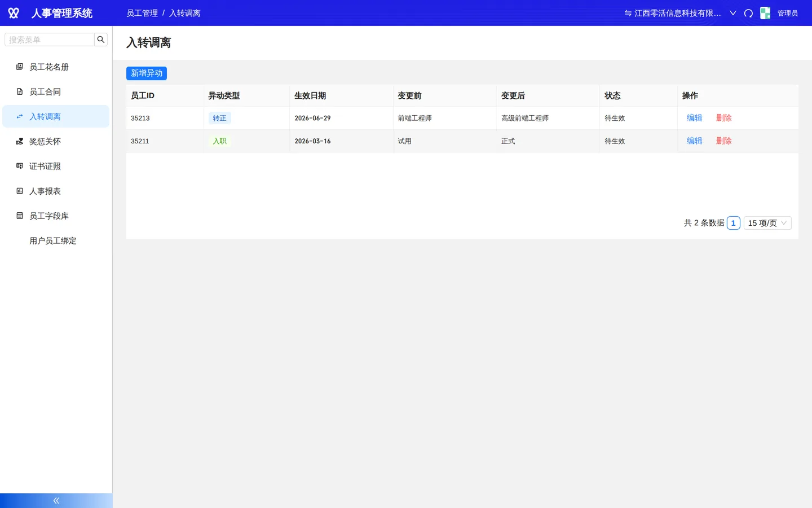Click the 管理员 user name
Image resolution: width=812 pixels, height=508 pixels.
(x=788, y=13)
